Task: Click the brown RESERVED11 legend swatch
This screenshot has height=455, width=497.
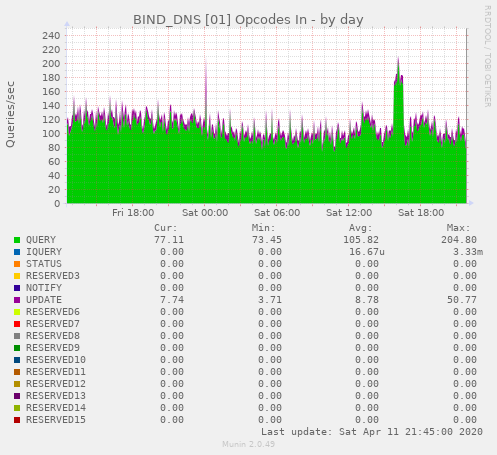Action: 17,372
